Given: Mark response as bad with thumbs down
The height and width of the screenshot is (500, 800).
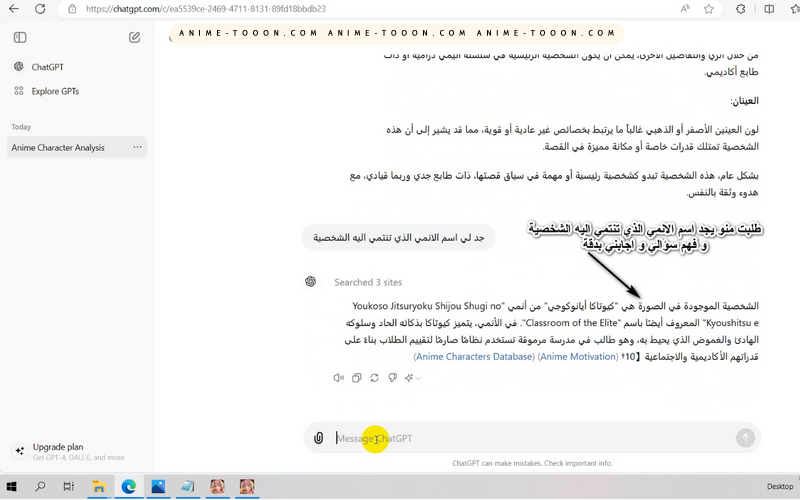Looking at the screenshot, I should 392,378.
